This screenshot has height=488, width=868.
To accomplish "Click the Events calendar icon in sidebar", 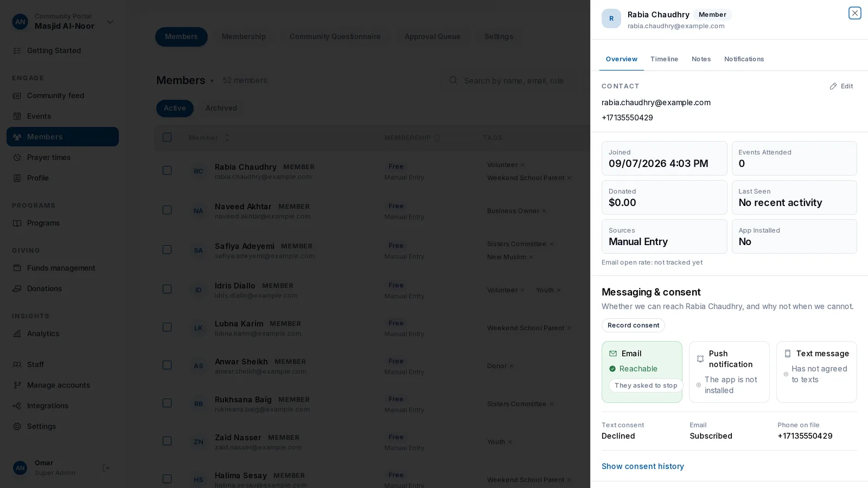I will (17, 116).
